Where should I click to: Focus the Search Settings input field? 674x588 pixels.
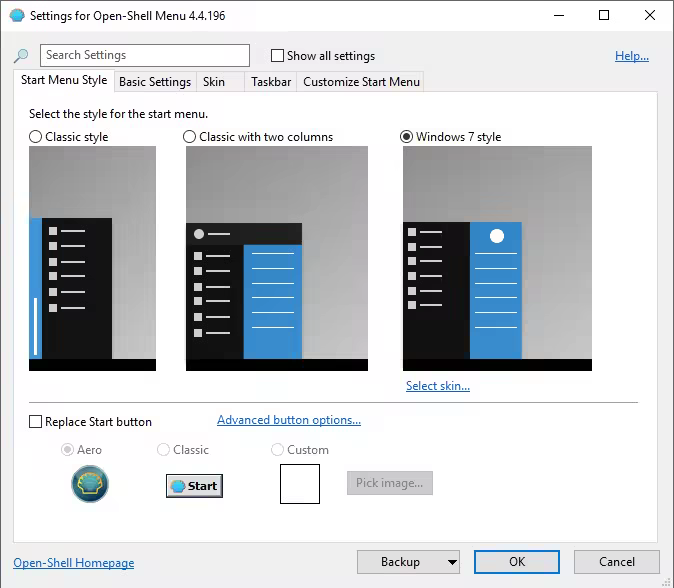[x=145, y=55]
